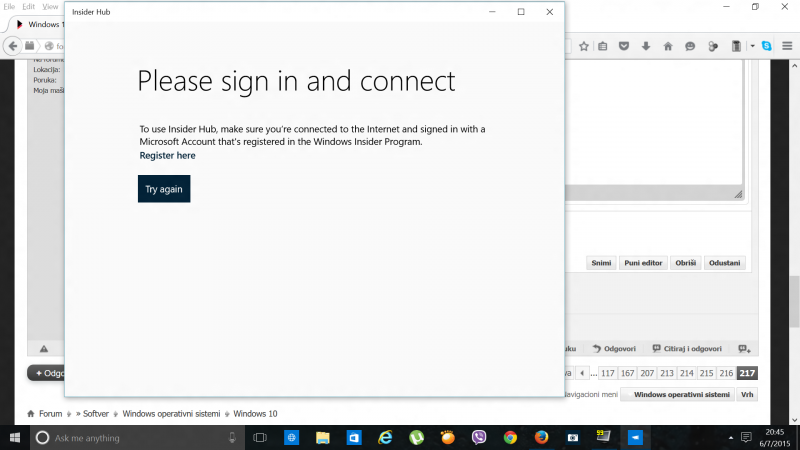Open Google Chrome from taskbar
Viewport: 800px width, 450px height.
(510, 438)
